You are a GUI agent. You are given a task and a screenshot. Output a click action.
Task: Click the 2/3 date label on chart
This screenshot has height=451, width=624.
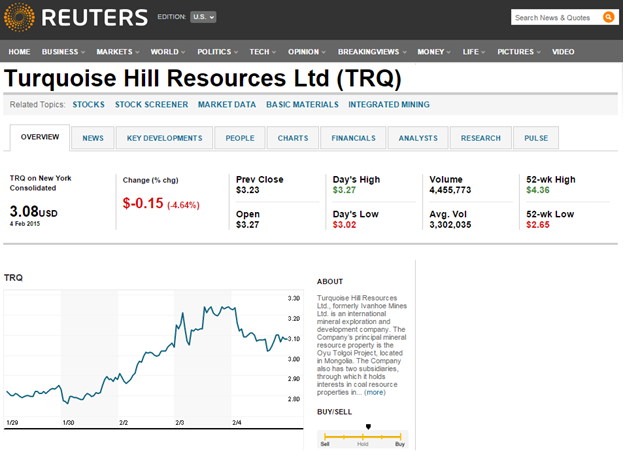180,422
